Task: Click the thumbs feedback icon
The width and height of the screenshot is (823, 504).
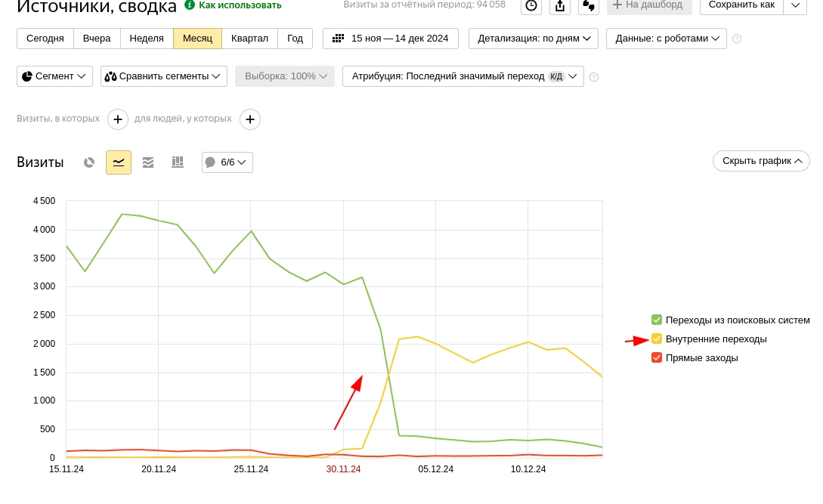Action: tap(589, 6)
